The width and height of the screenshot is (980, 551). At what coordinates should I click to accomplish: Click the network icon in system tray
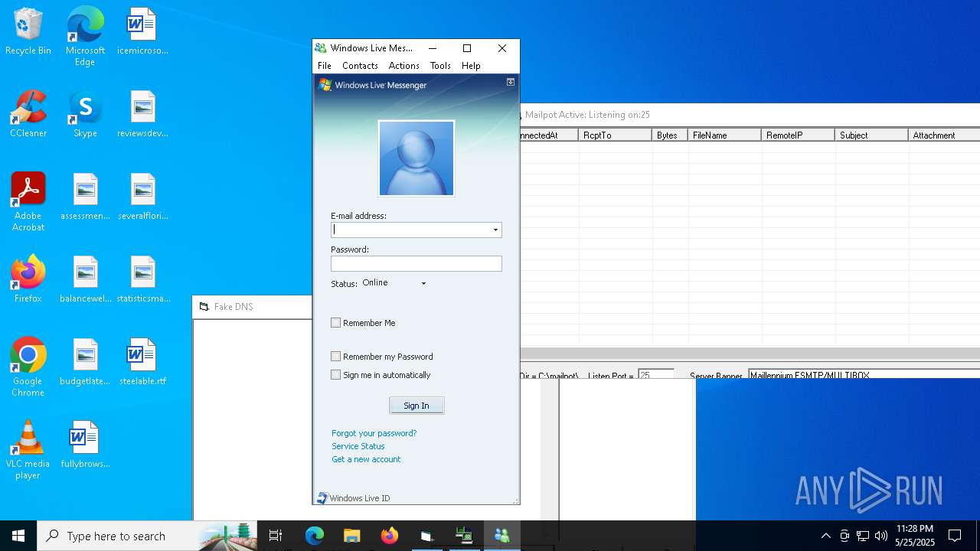863,536
